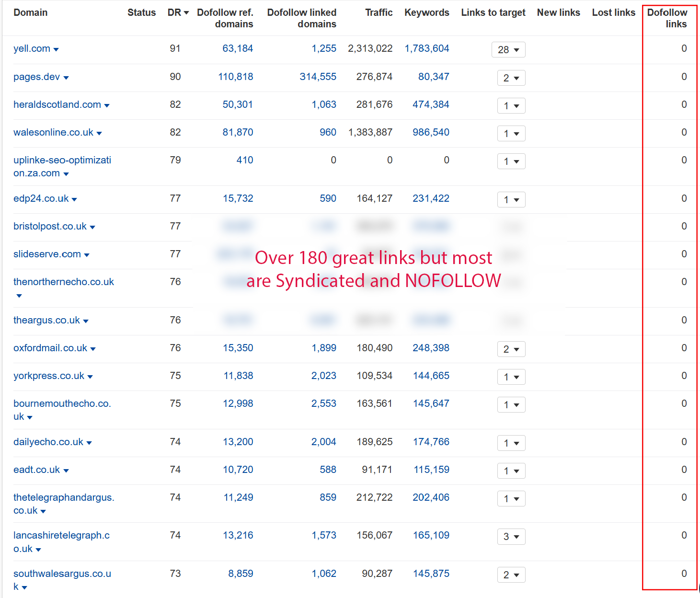This screenshot has height=598, width=700.
Task: Expand lancashiretelegraph.co.uk's 3 links to target
Action: [511, 537]
